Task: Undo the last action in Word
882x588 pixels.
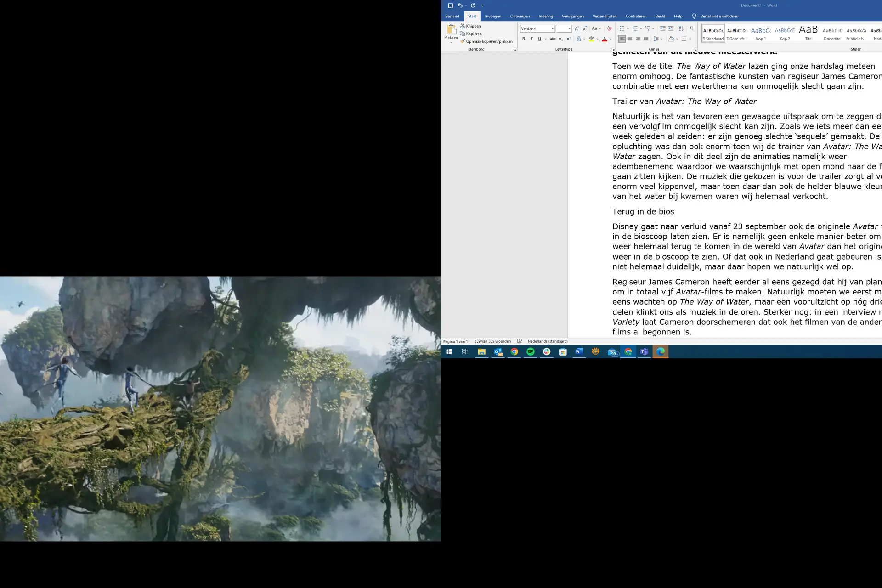Action: [x=460, y=6]
